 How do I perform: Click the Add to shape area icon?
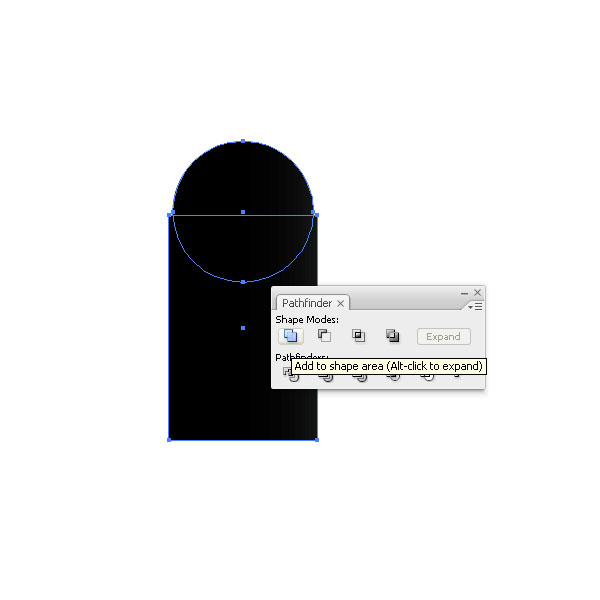[291, 336]
